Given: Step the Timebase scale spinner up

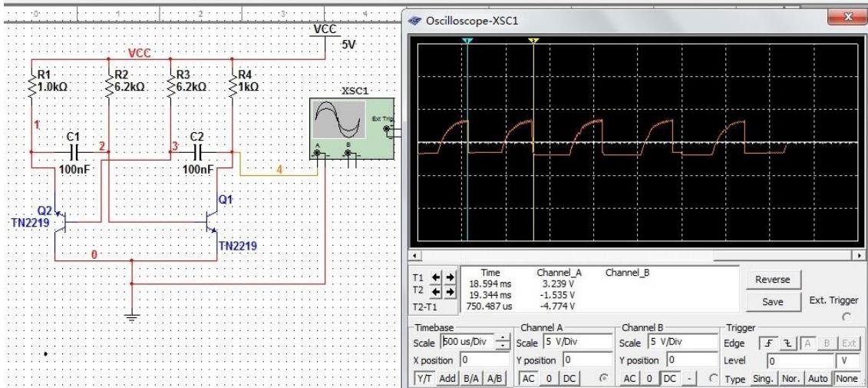Looking at the screenshot, I should coord(502,339).
